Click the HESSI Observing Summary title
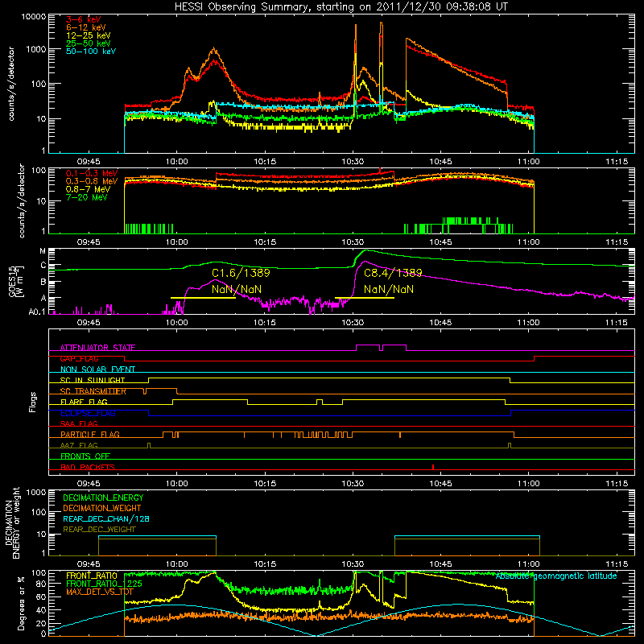Viewport: 644px width, 644px height. point(341,7)
